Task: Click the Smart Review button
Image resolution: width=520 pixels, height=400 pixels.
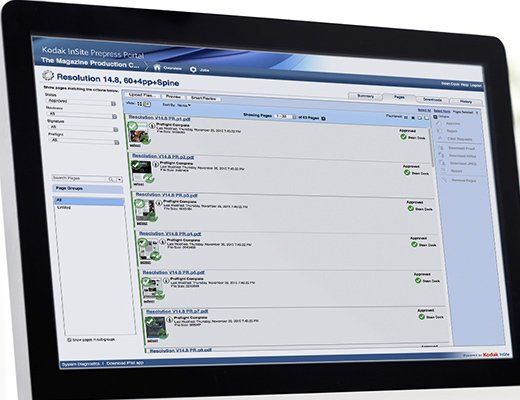Action: [203, 98]
